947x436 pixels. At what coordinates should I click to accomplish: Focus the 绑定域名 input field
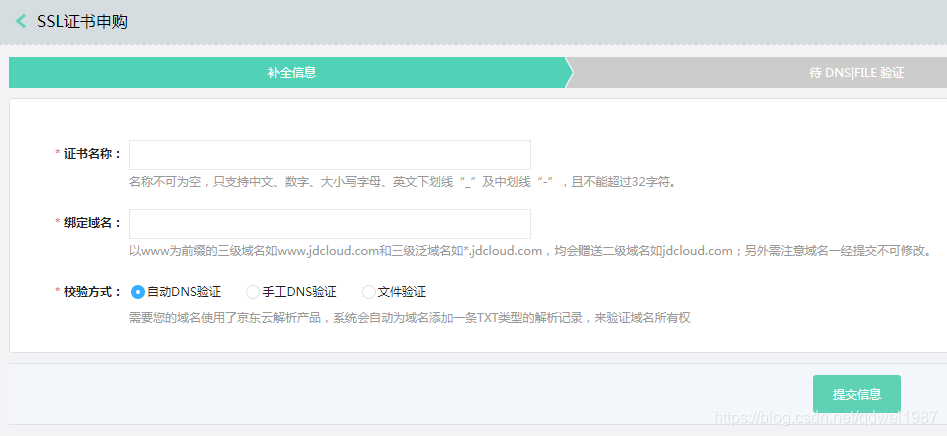tap(330, 224)
